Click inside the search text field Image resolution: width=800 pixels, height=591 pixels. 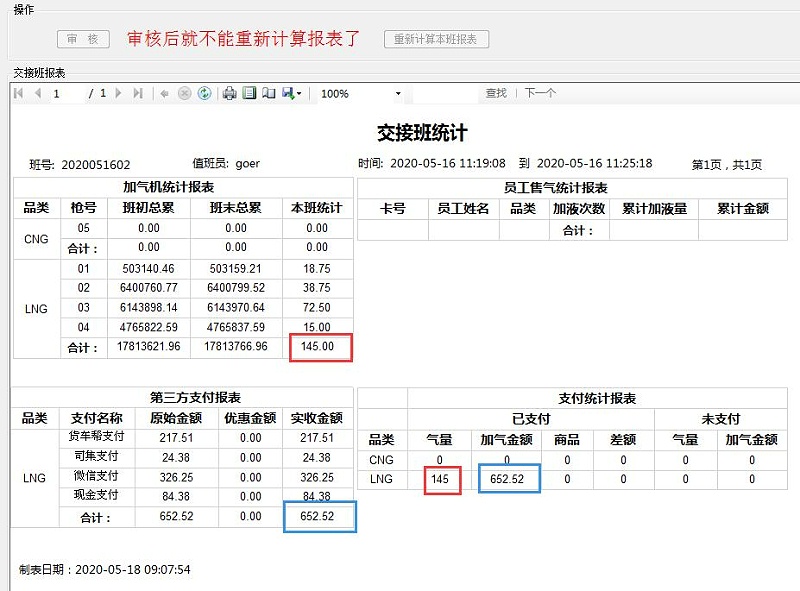click(x=445, y=93)
